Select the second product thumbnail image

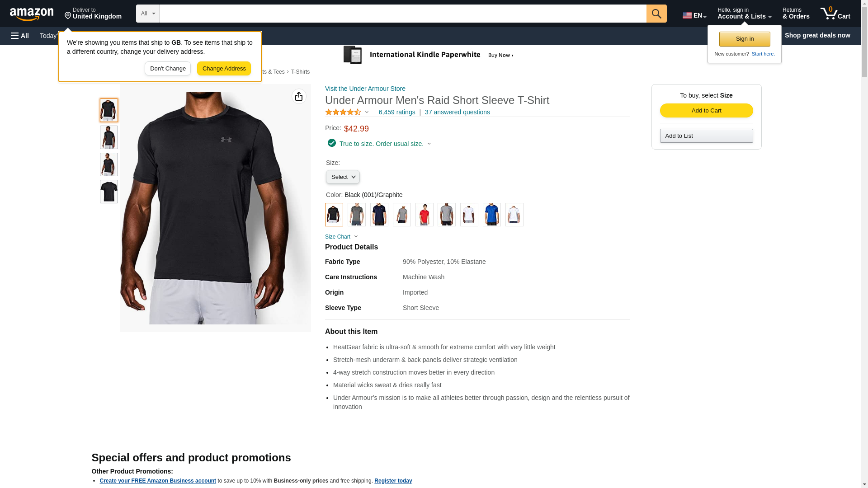click(109, 137)
